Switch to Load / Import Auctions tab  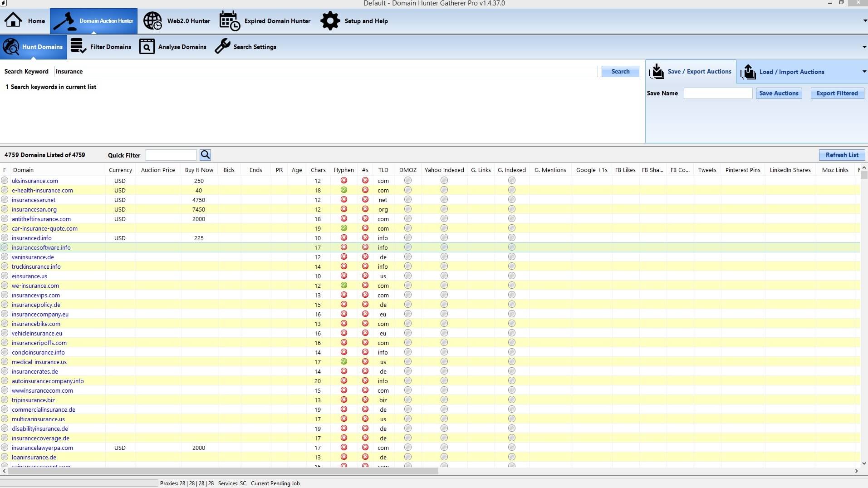click(x=791, y=72)
